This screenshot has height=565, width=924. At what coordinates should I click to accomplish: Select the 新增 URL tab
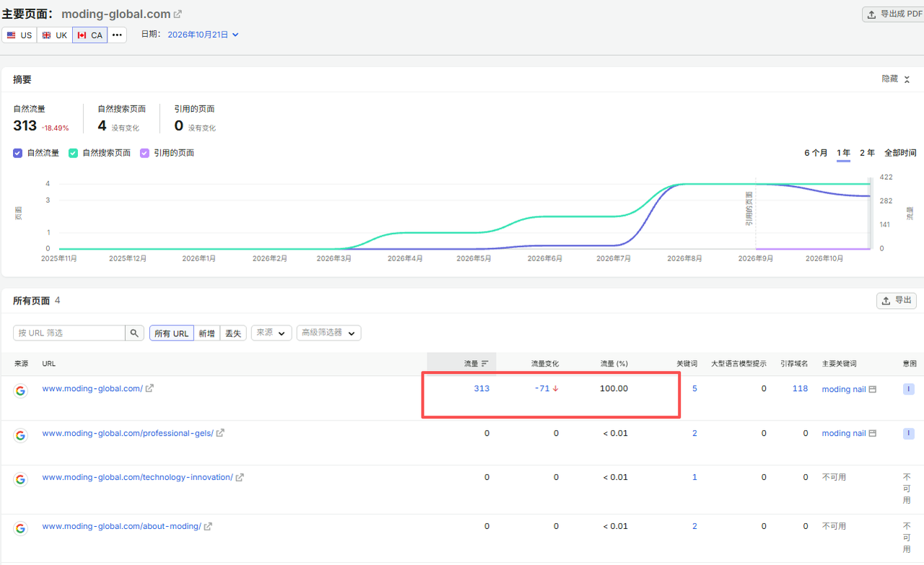[x=206, y=333]
